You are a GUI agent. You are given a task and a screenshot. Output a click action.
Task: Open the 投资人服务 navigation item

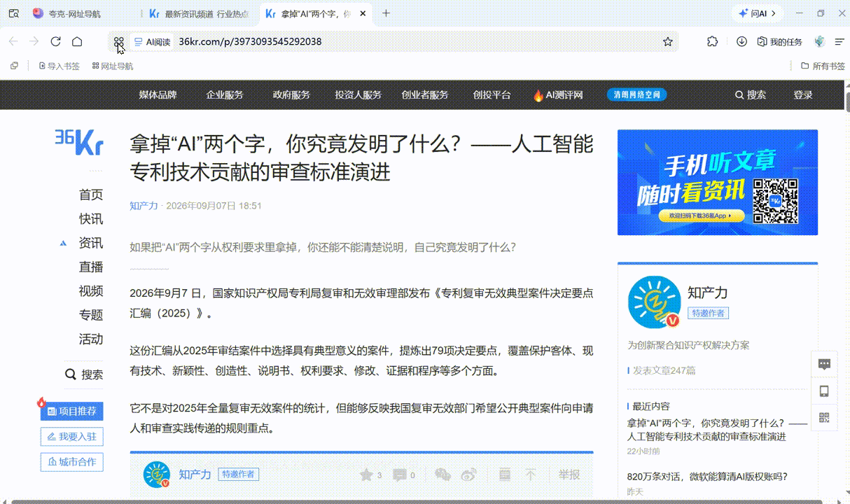click(x=358, y=95)
